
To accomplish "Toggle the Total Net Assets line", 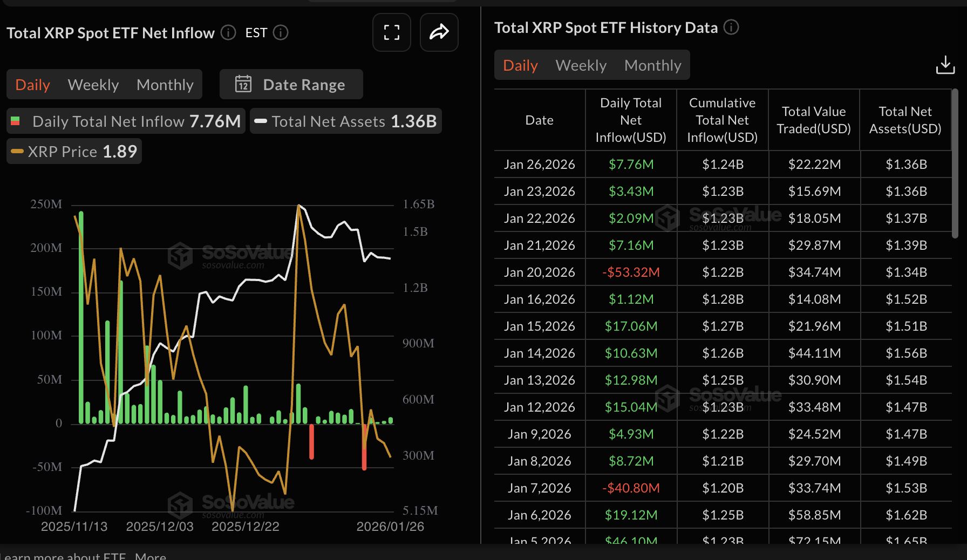I will coord(345,121).
